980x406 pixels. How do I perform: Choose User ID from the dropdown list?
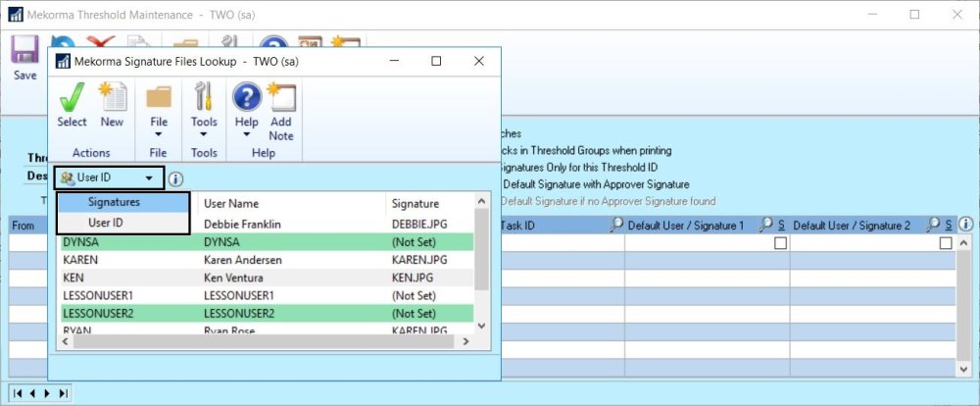[123, 222]
